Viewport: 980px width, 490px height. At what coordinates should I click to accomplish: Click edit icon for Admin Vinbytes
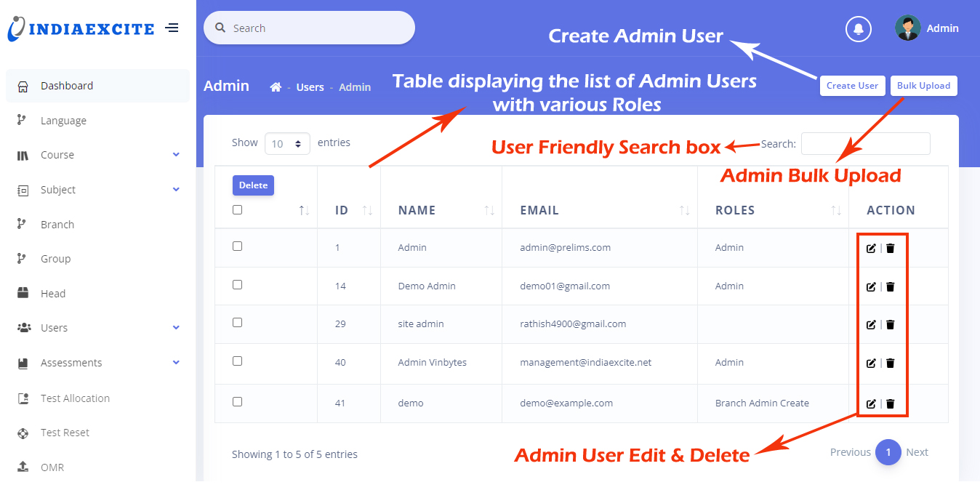pos(871,363)
